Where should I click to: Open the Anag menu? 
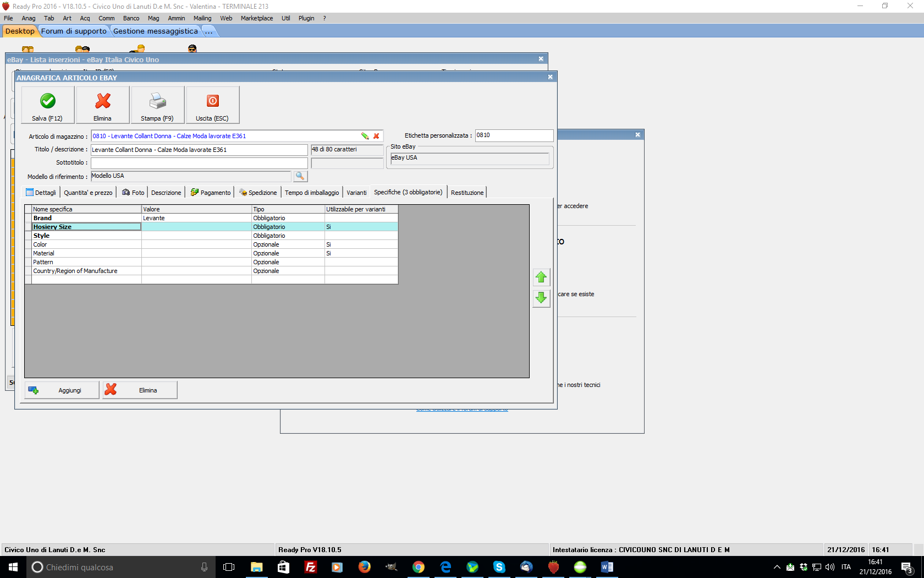[29, 18]
